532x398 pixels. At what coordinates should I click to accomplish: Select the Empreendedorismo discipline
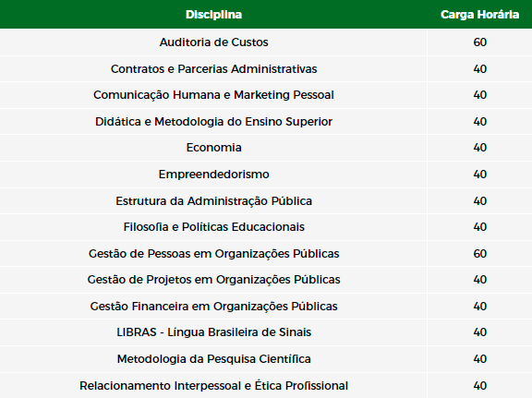point(213,175)
